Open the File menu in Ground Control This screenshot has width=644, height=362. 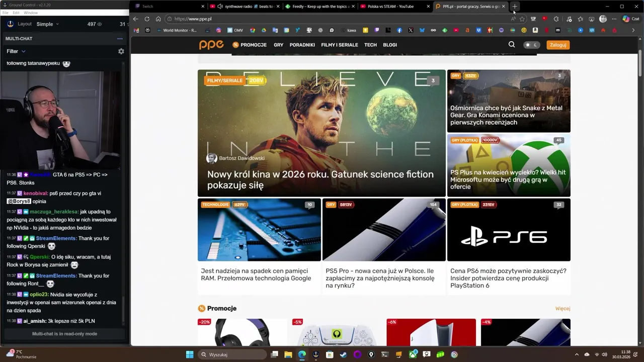[x=6, y=13]
